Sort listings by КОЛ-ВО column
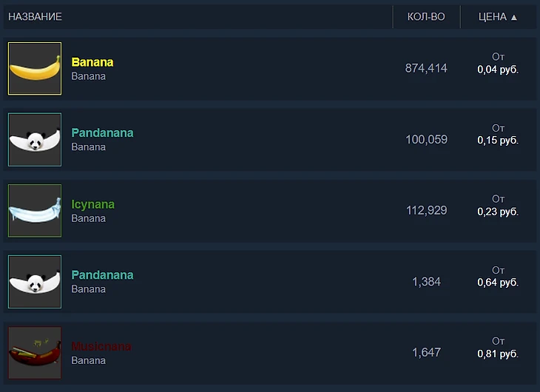This screenshot has height=392, width=540. point(426,16)
